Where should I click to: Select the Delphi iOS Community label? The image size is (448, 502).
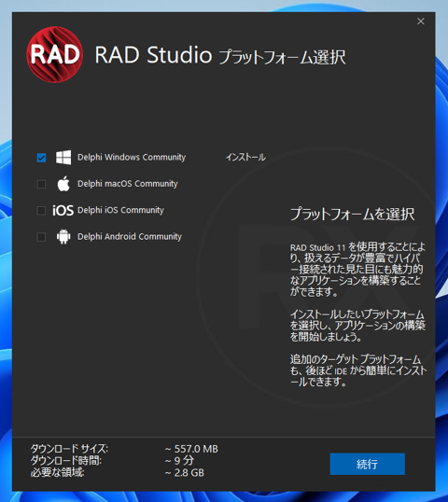(120, 210)
